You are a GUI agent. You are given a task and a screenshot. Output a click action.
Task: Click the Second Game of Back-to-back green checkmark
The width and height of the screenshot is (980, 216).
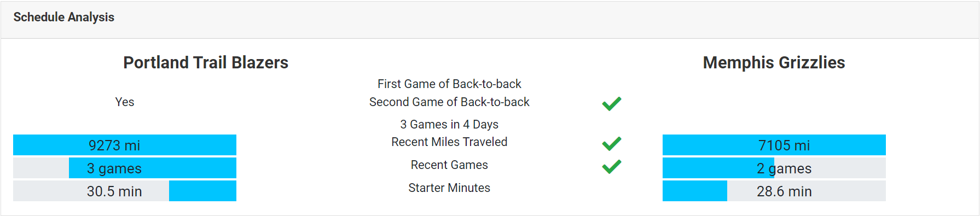coord(612,103)
